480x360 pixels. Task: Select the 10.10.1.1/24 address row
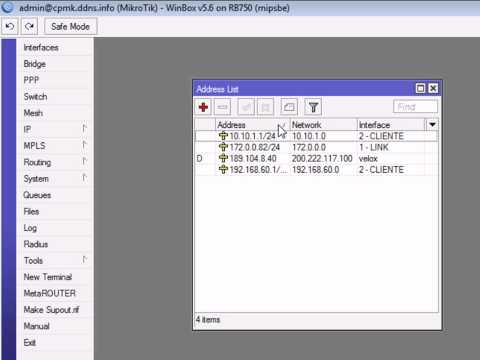tap(316, 136)
